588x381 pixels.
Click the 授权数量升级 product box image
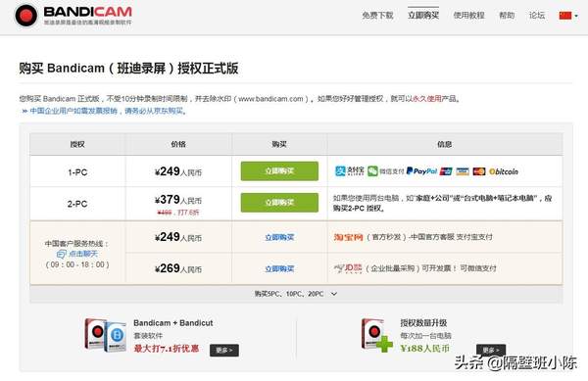click(376, 335)
